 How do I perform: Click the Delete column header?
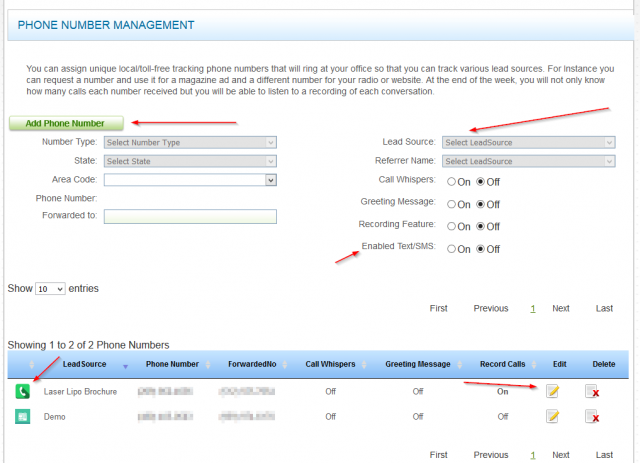click(x=604, y=364)
